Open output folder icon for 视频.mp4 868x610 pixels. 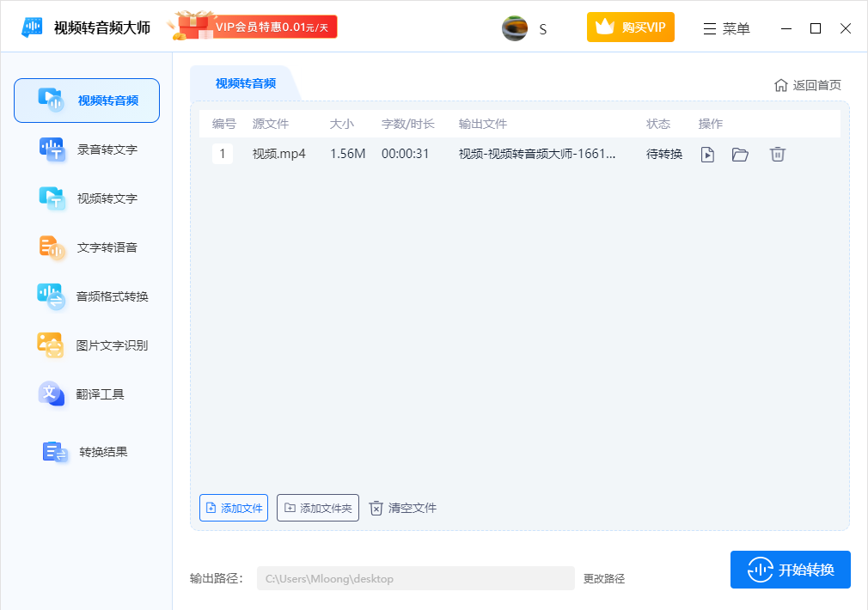(740, 155)
